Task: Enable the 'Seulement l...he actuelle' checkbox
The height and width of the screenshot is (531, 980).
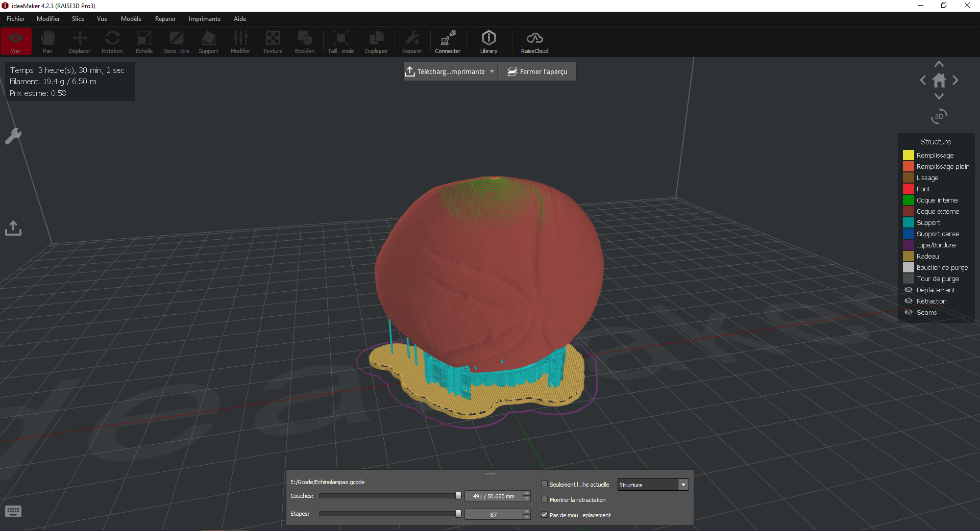Action: [544, 484]
